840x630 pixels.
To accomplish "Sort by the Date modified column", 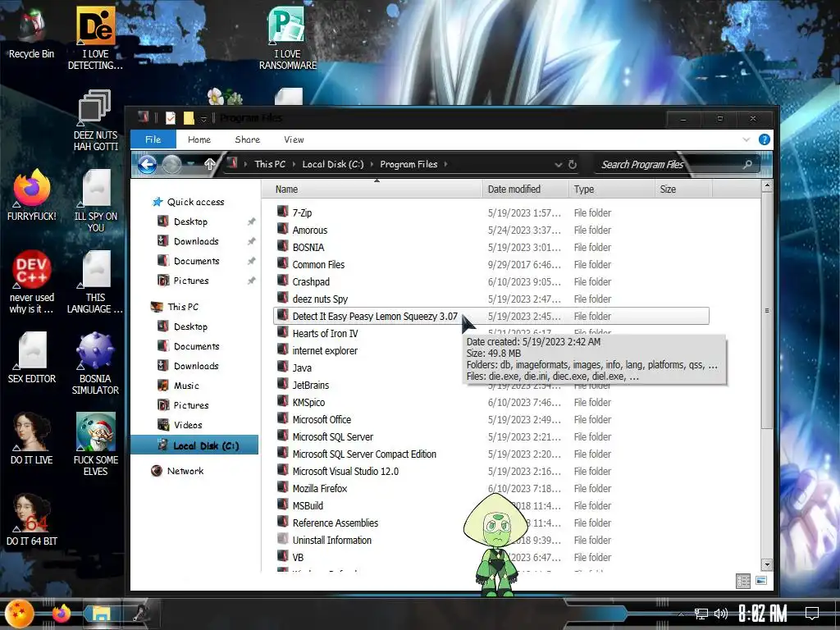I will (x=526, y=189).
